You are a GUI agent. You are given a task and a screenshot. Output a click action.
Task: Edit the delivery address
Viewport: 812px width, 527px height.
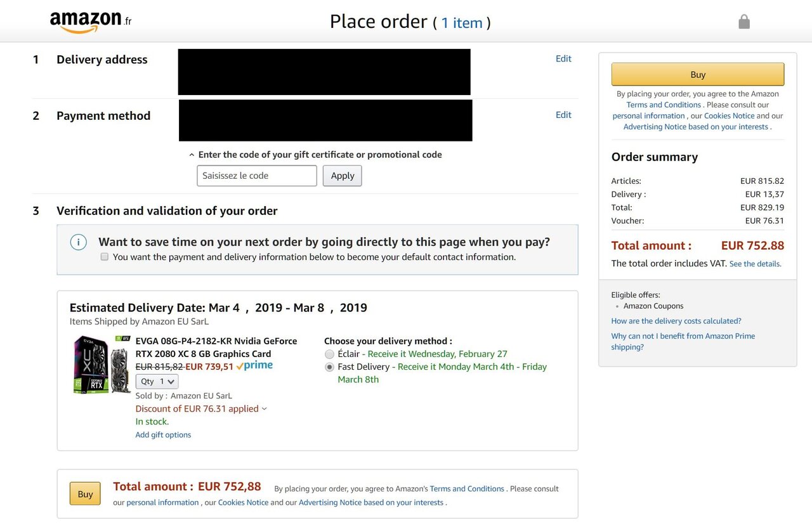(x=563, y=58)
